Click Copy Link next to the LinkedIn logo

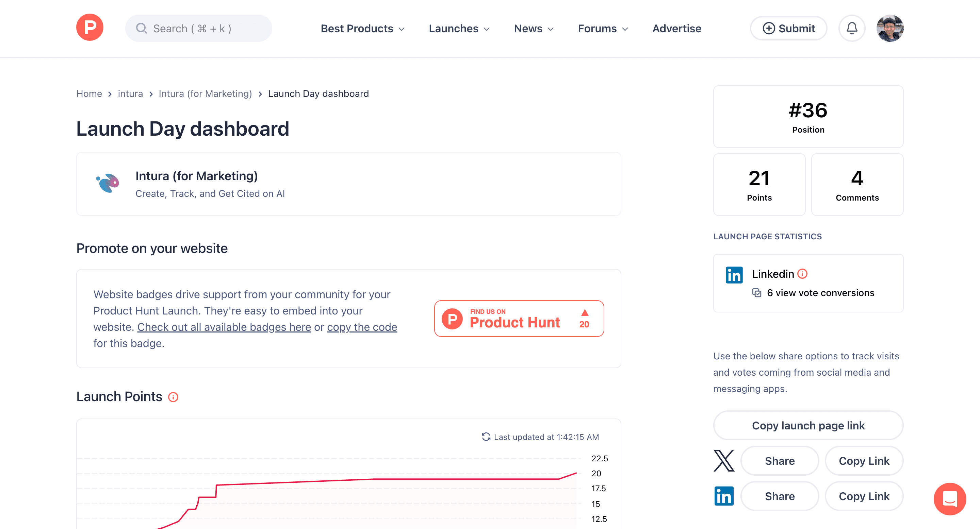(x=864, y=496)
